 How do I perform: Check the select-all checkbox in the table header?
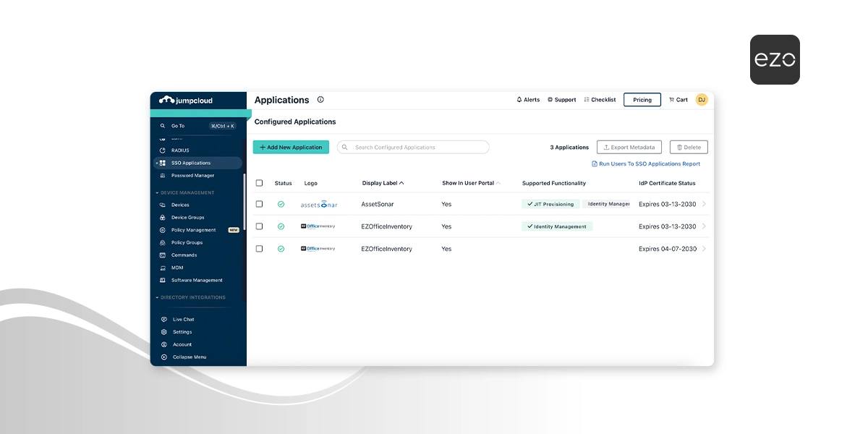[x=260, y=183]
